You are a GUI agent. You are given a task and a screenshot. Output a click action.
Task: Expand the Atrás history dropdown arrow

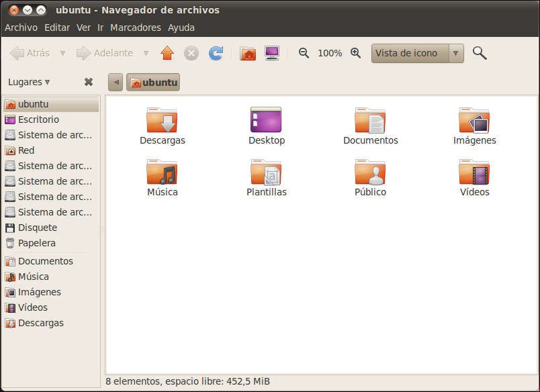(62, 53)
